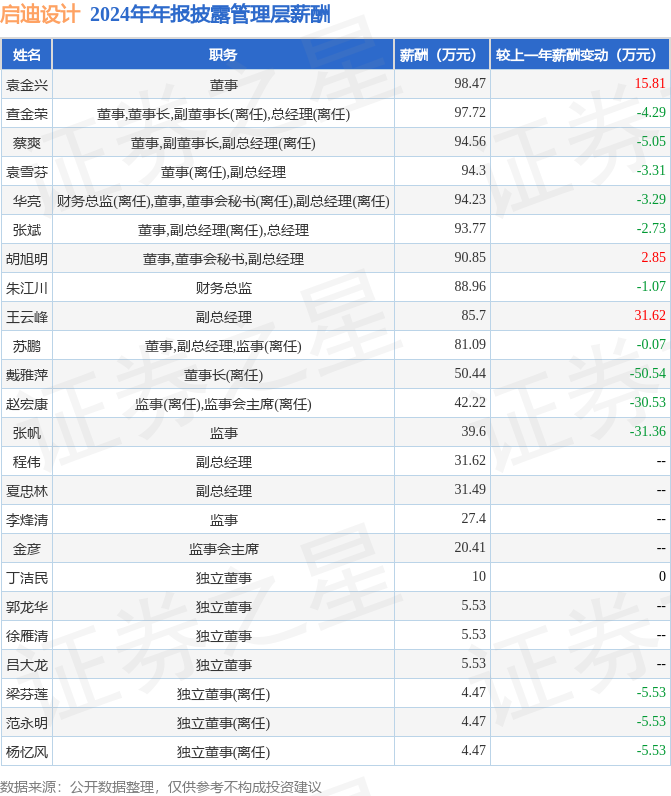671x796 pixels.
Task: Select the name 程伟
Action: tap(26, 461)
